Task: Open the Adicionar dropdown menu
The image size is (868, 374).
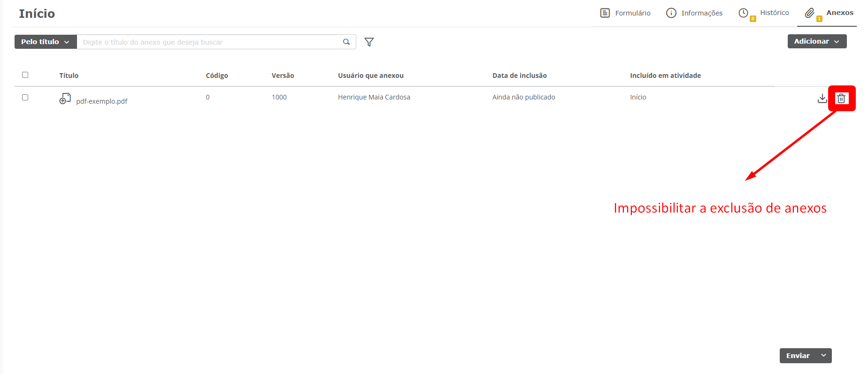Action: click(817, 41)
